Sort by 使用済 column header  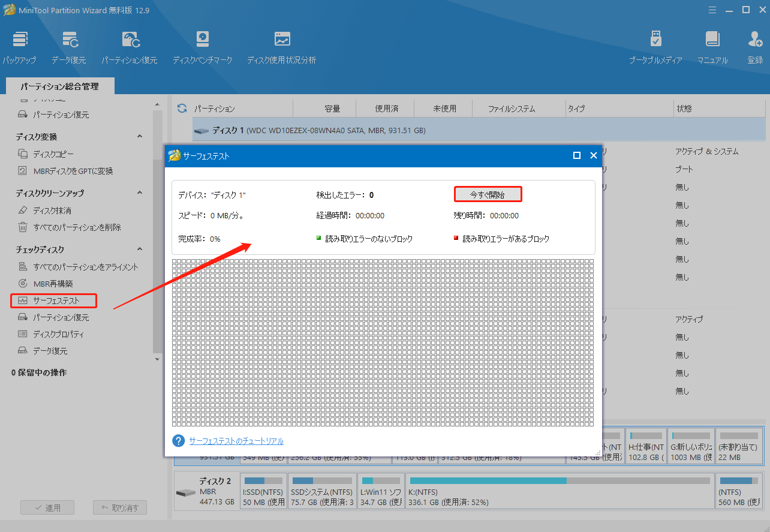(386, 109)
